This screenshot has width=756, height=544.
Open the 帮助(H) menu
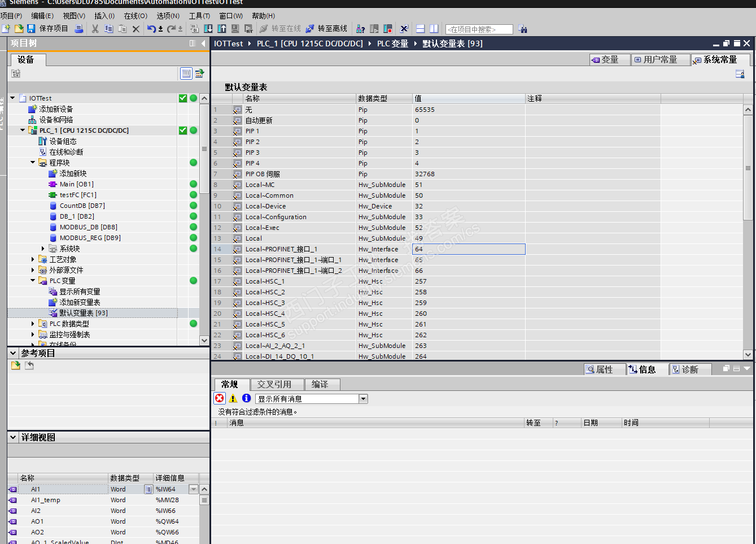click(263, 16)
